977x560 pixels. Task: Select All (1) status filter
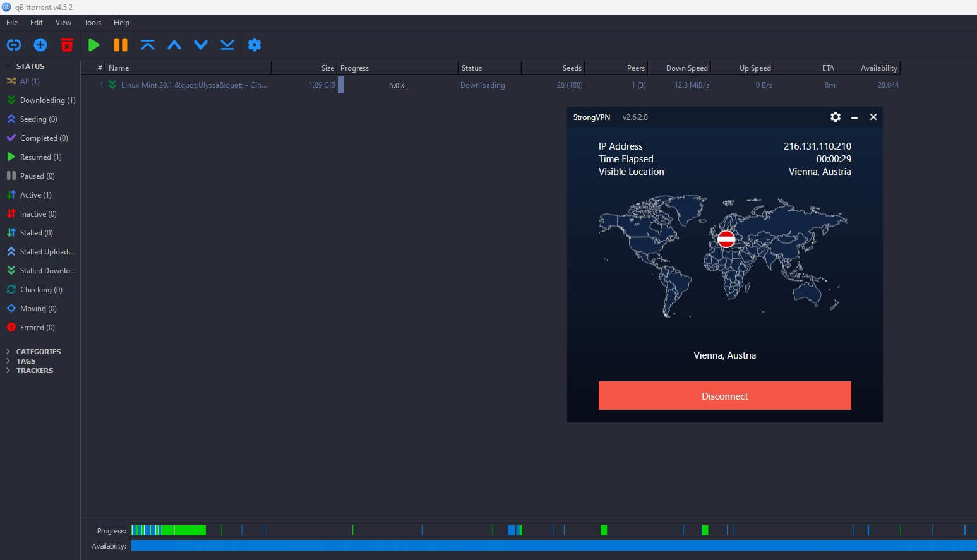pyautogui.click(x=30, y=81)
